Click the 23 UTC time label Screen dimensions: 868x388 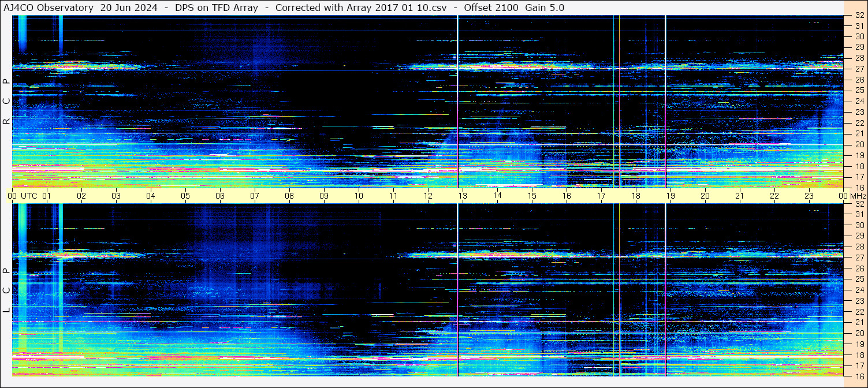809,196
